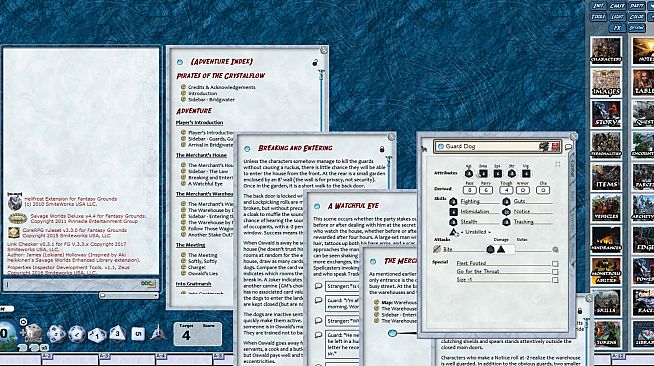Click the die showing 3 in tray
Image resolution: width=654 pixels, height=366 pixels.
[x=118, y=333]
